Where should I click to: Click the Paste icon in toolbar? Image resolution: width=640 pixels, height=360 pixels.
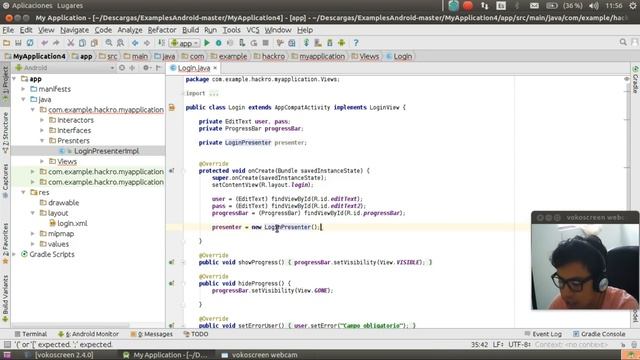tap(94, 43)
